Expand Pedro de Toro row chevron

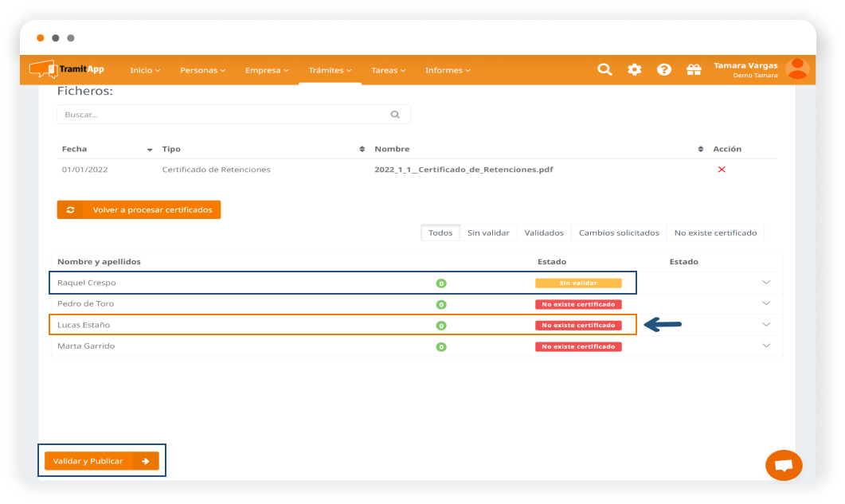pyautogui.click(x=766, y=303)
